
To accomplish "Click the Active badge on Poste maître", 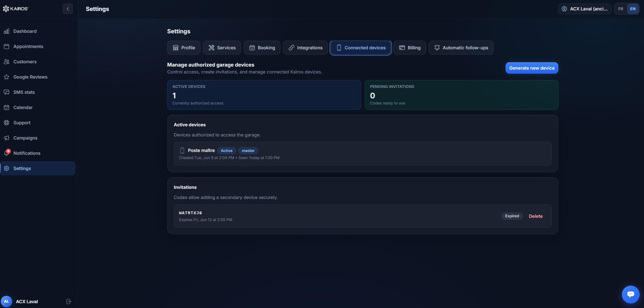I will (227, 150).
